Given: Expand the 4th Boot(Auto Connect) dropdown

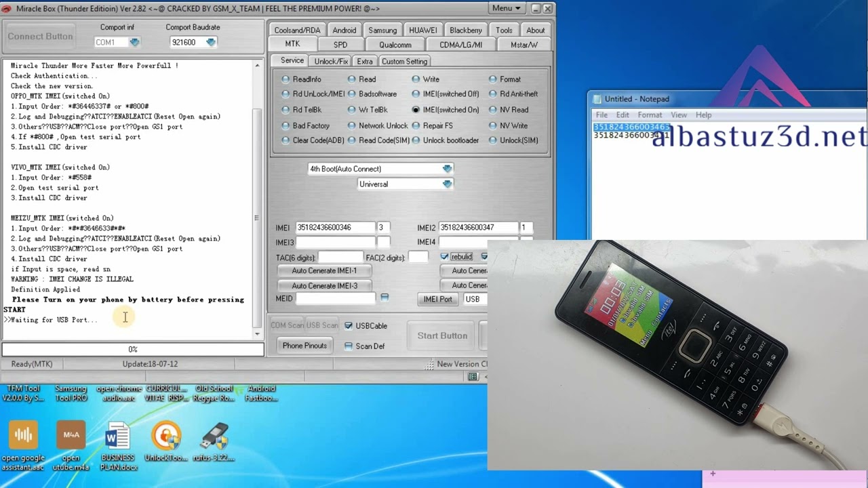Looking at the screenshot, I should [x=447, y=169].
